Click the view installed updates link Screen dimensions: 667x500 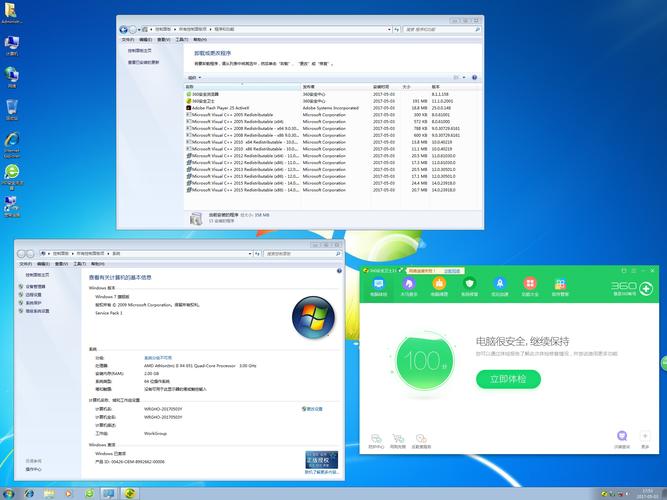tap(143, 63)
